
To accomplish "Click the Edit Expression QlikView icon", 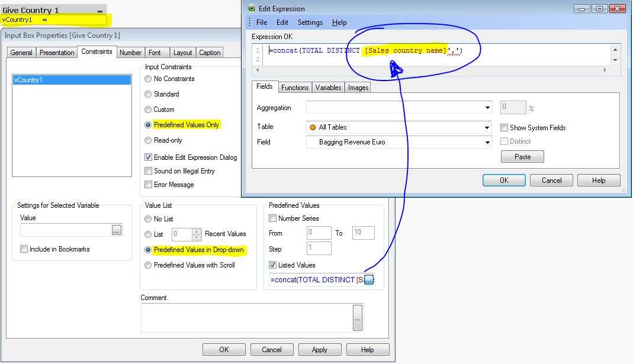I will (252, 8).
